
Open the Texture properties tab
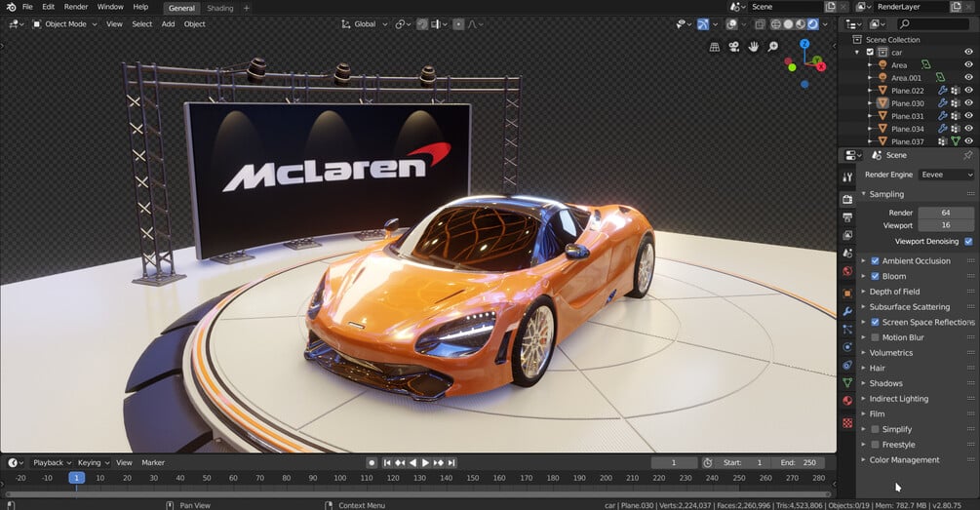(x=847, y=423)
